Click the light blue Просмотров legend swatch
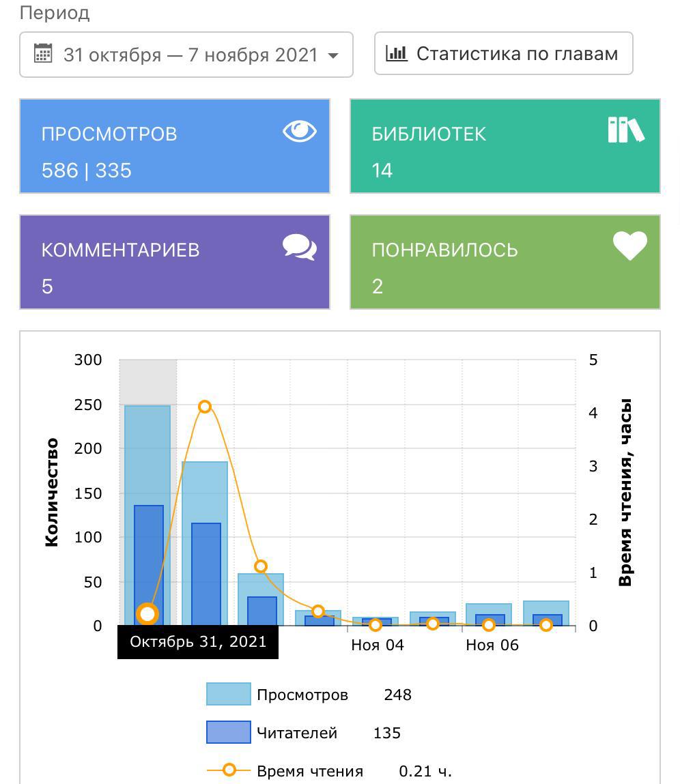 [228, 694]
